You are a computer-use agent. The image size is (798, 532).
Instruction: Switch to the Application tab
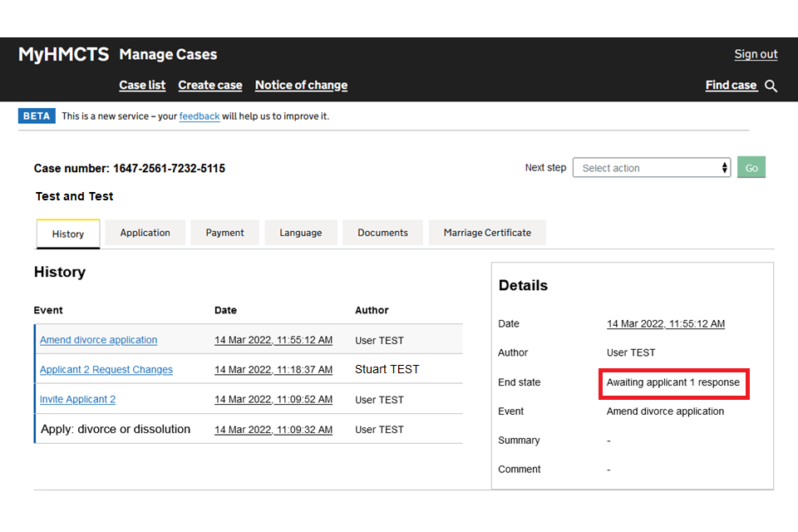145,233
